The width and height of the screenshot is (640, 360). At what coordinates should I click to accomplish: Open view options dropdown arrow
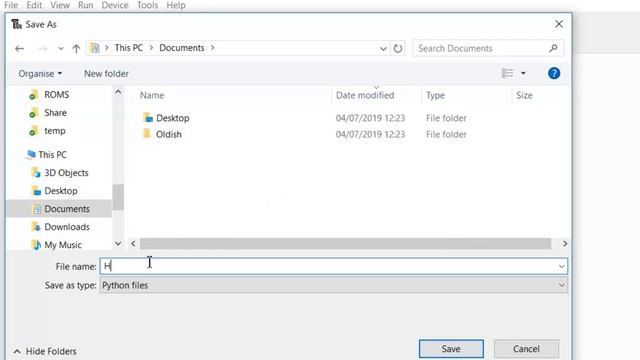click(523, 73)
